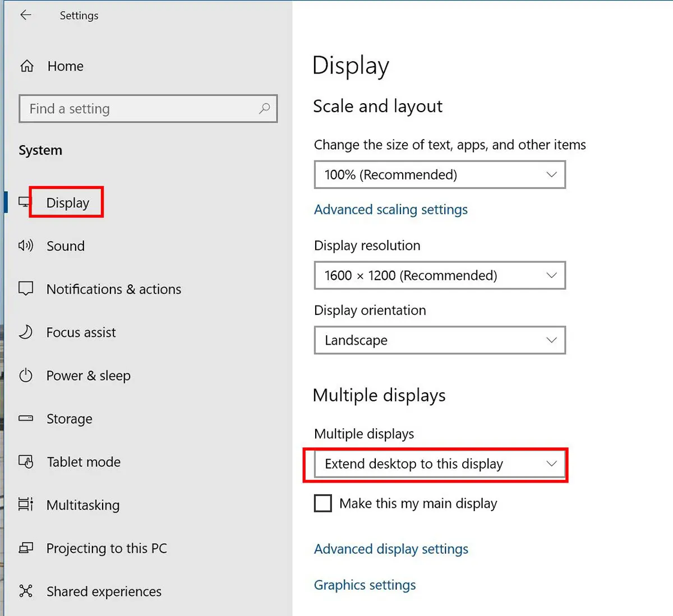Click the Multiple displays section heading
Viewport: 673px width, 616px height.
[x=379, y=395]
